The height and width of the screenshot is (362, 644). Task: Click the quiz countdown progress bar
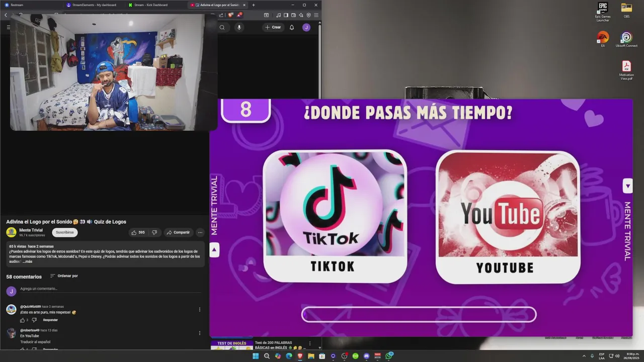[x=419, y=315]
